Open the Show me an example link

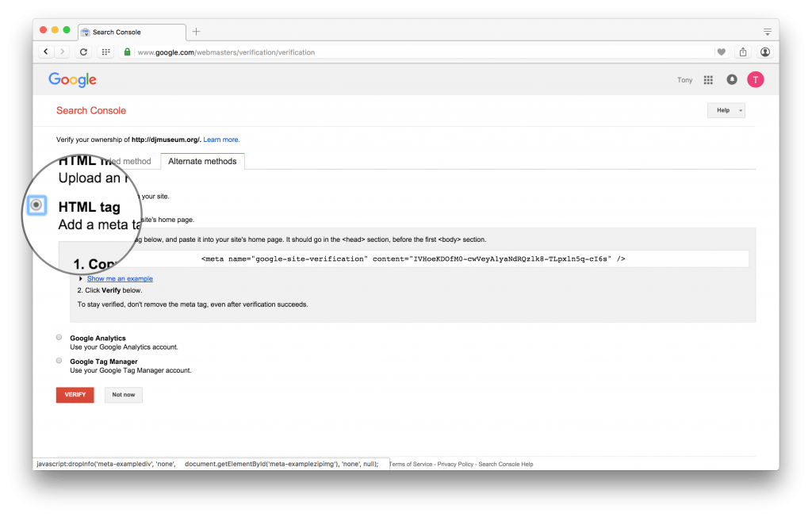(x=119, y=278)
